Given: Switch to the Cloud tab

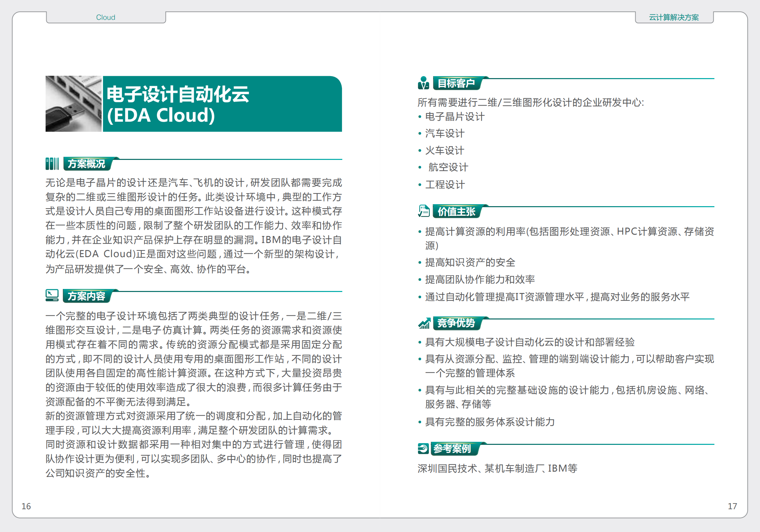Looking at the screenshot, I should (x=105, y=17).
